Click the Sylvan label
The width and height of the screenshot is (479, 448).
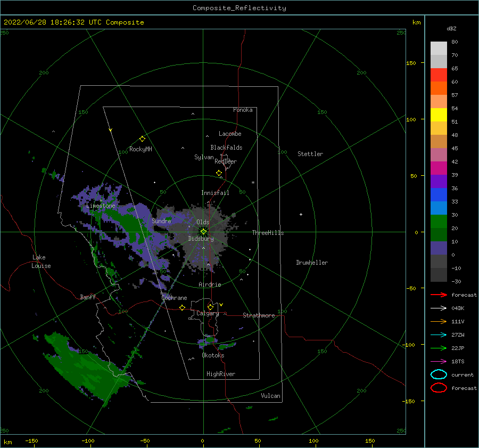[x=204, y=157]
